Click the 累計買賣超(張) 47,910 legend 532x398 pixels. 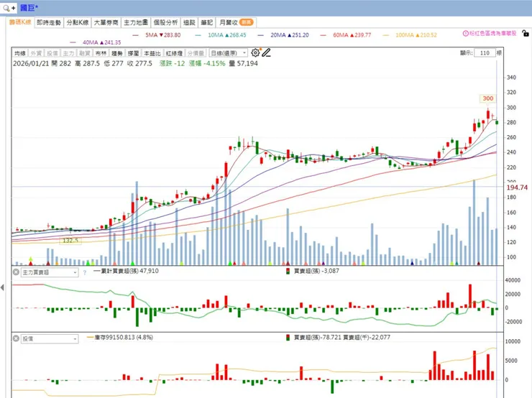(x=126, y=271)
